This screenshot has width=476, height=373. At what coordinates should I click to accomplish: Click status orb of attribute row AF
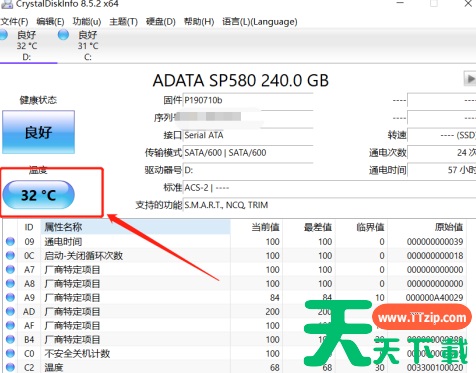(10, 325)
